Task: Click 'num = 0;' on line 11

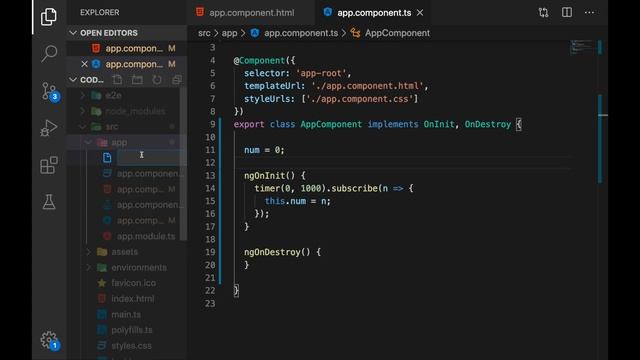Action: coord(264,150)
